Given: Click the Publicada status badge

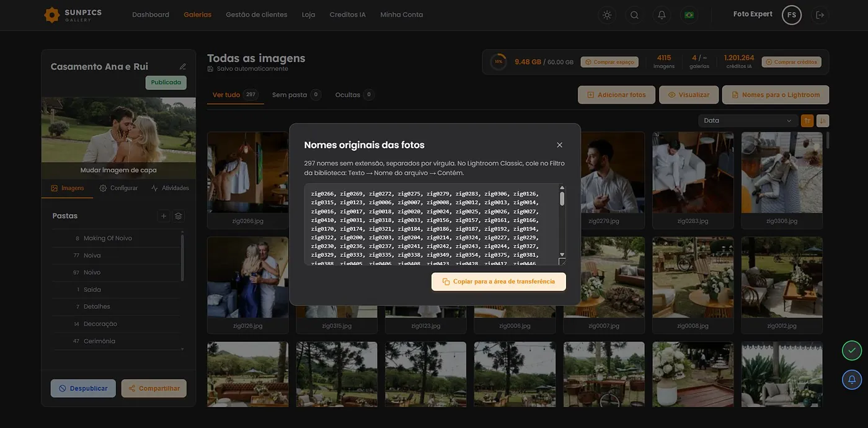Looking at the screenshot, I should pos(166,82).
